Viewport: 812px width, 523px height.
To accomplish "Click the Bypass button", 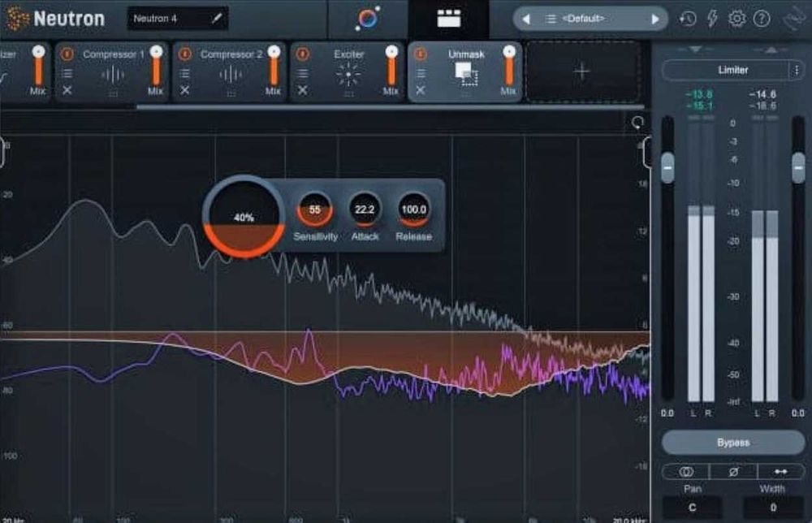I will tap(732, 443).
